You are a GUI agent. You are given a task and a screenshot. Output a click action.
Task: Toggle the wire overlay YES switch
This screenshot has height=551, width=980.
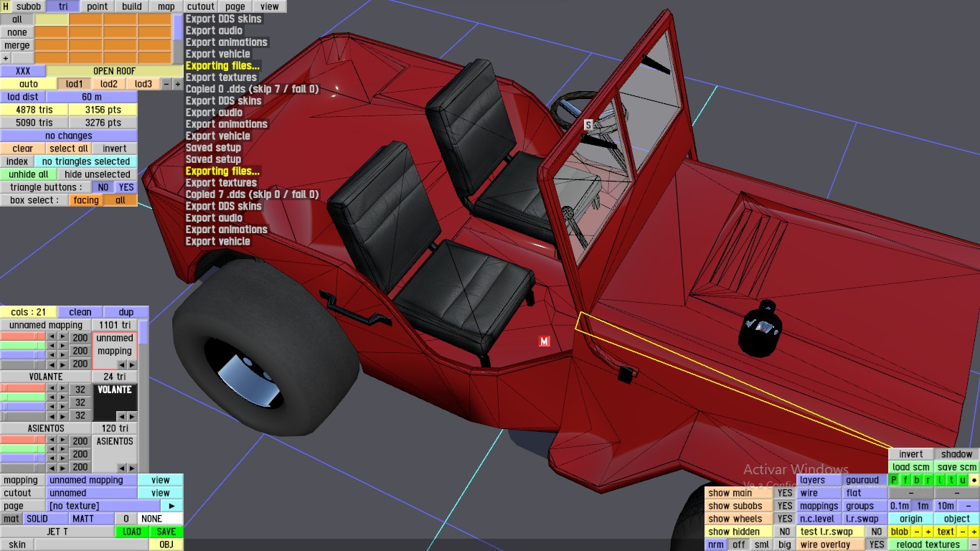click(876, 545)
